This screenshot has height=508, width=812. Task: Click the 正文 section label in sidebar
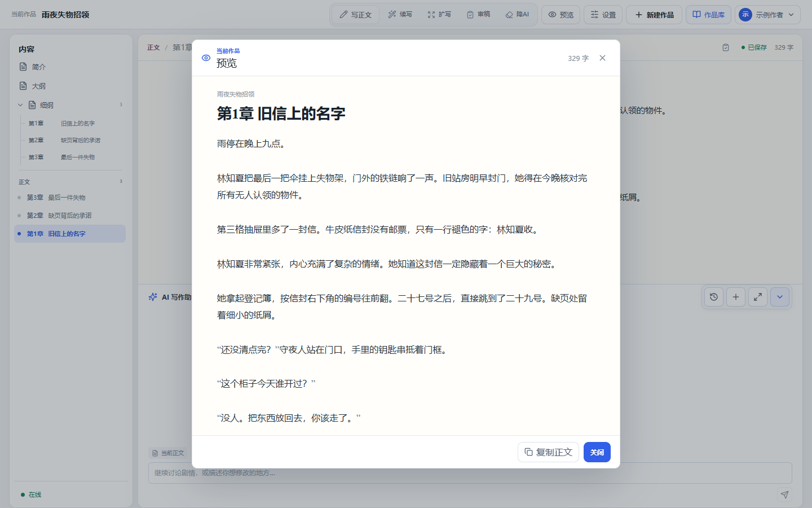(24, 182)
